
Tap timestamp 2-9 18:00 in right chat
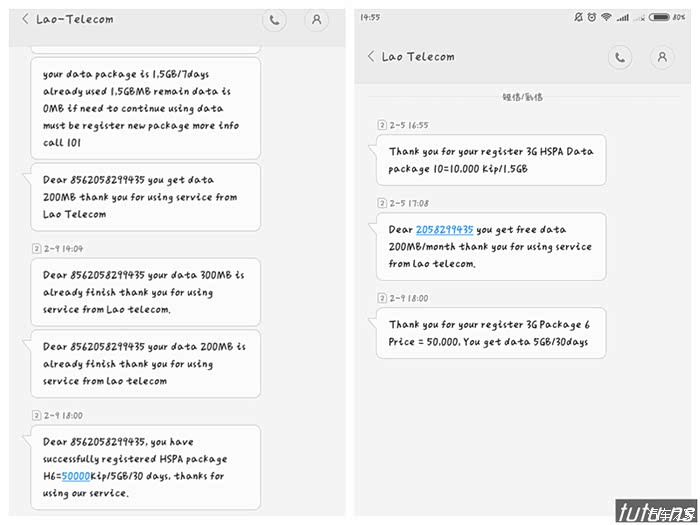point(409,298)
